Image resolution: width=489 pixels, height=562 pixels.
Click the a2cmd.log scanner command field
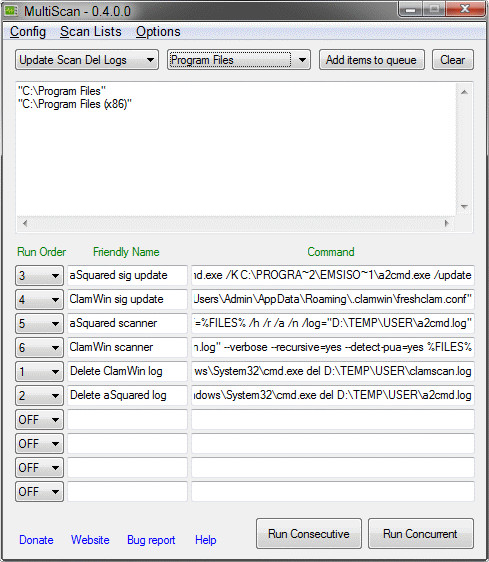coord(333,323)
